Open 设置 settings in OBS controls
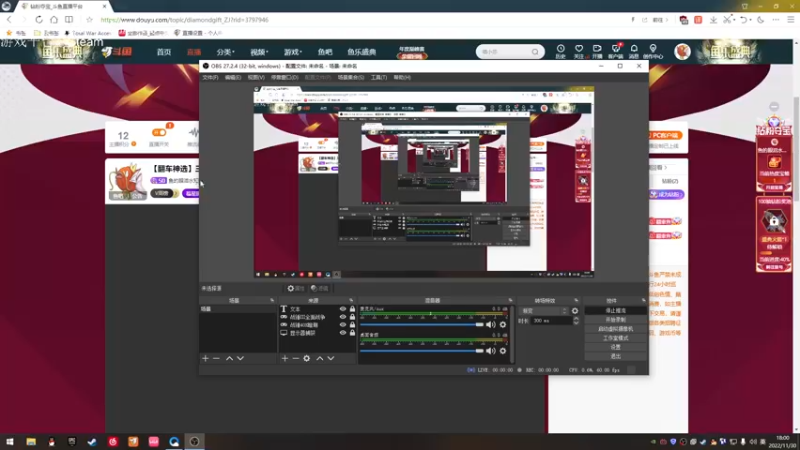The width and height of the screenshot is (800, 450). (615, 347)
